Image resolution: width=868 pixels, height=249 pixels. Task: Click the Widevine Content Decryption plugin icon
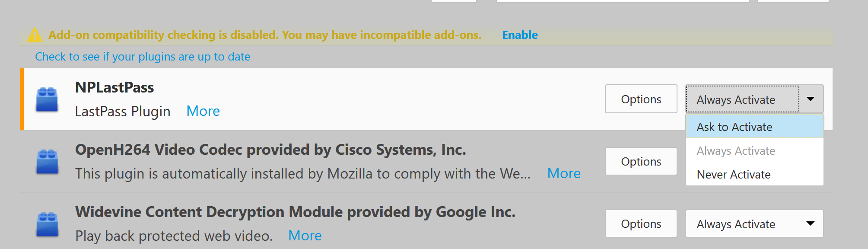(47, 224)
